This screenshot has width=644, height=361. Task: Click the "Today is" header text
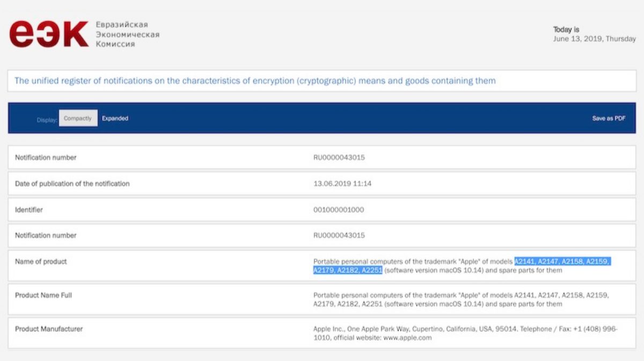coord(566,30)
